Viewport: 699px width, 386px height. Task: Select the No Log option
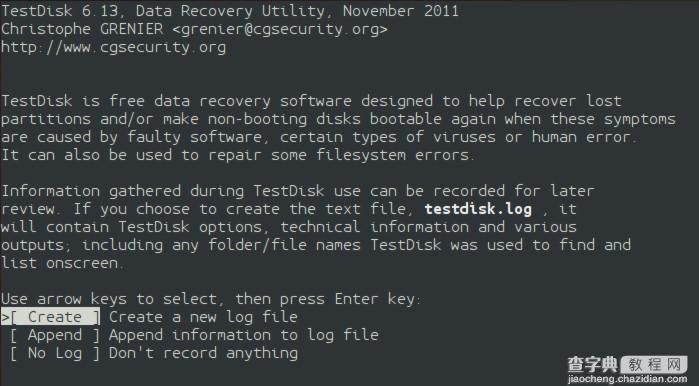pos(55,353)
